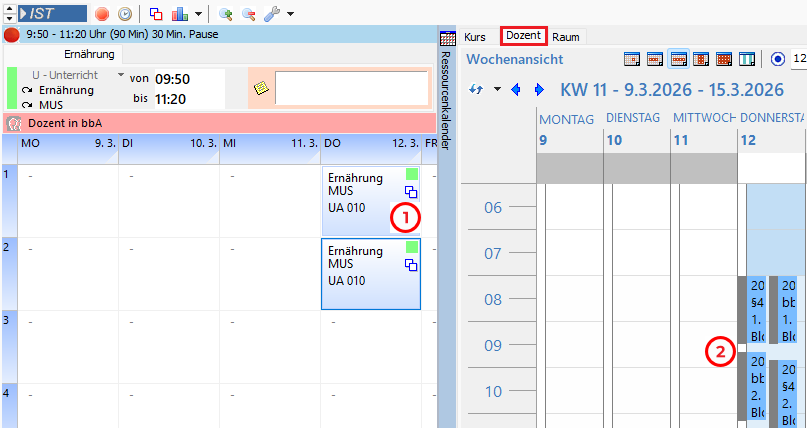Click the red record circle toolbar icon
This screenshot has height=428, width=807.
tap(102, 14)
